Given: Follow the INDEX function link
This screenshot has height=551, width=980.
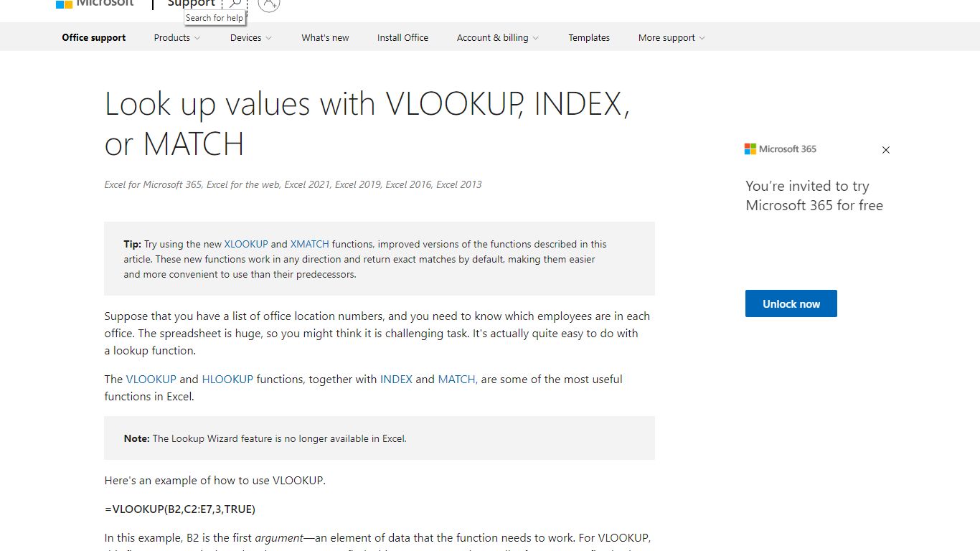Looking at the screenshot, I should (396, 379).
